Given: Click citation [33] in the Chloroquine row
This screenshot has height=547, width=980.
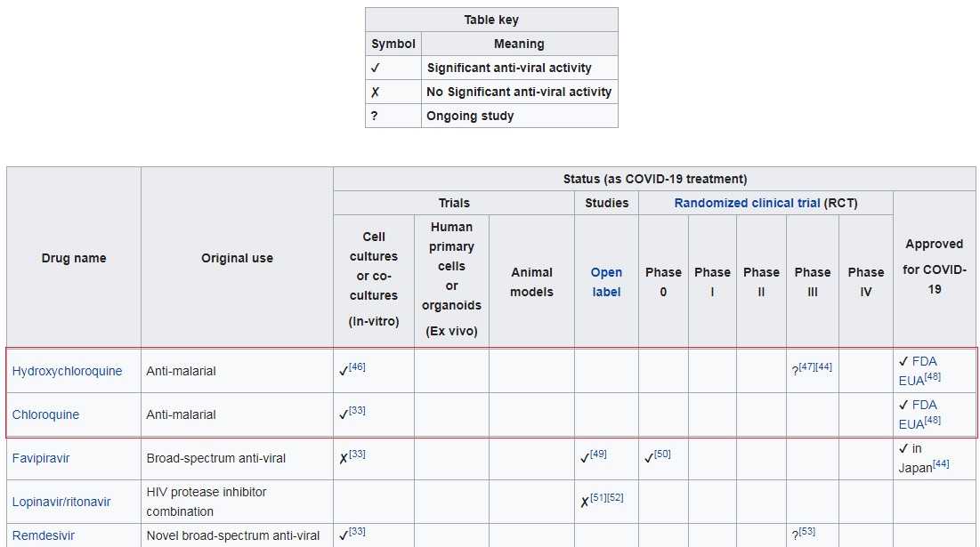Looking at the screenshot, I should 357,410.
